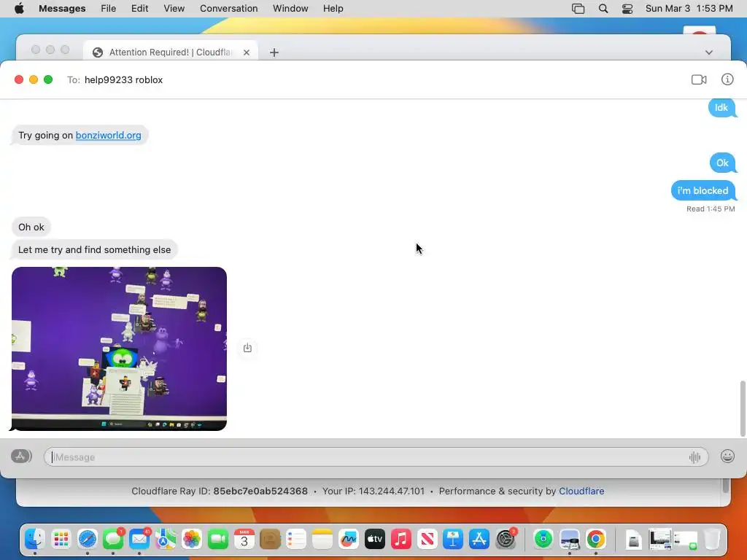Open the Messages app menu

pos(62,9)
